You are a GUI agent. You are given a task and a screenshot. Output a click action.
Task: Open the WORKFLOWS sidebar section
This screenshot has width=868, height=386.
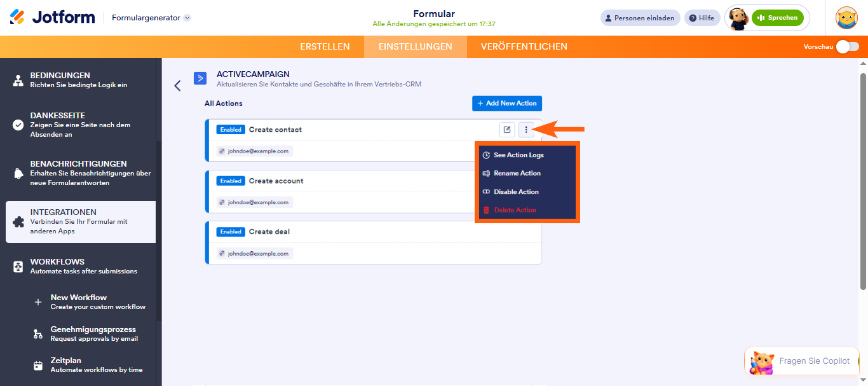pyautogui.click(x=81, y=266)
